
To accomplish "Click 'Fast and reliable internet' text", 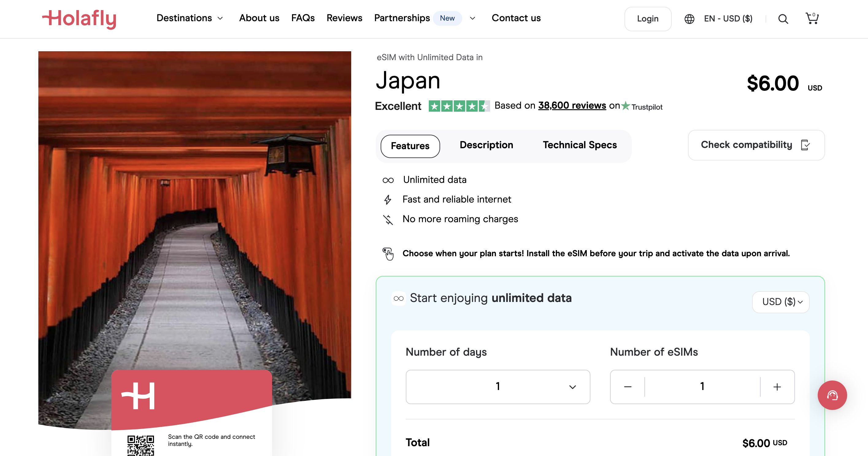I will point(457,199).
